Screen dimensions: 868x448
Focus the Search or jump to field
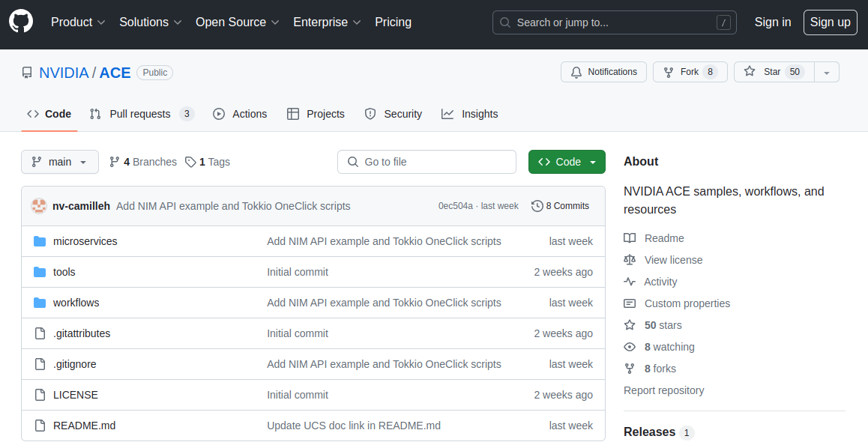click(x=615, y=22)
